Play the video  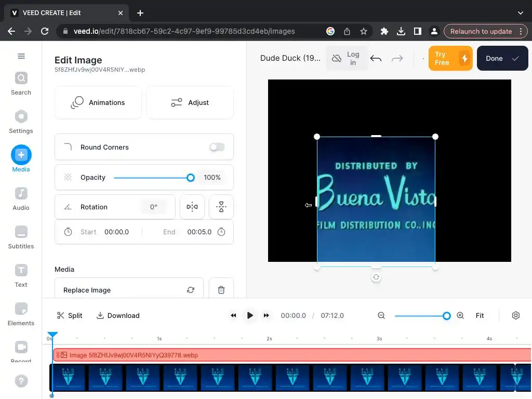(x=250, y=315)
